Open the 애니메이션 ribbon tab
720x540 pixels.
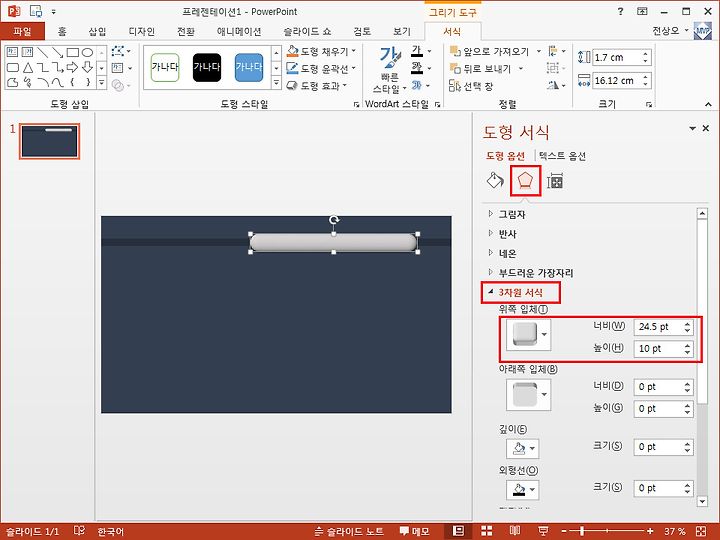[239, 31]
